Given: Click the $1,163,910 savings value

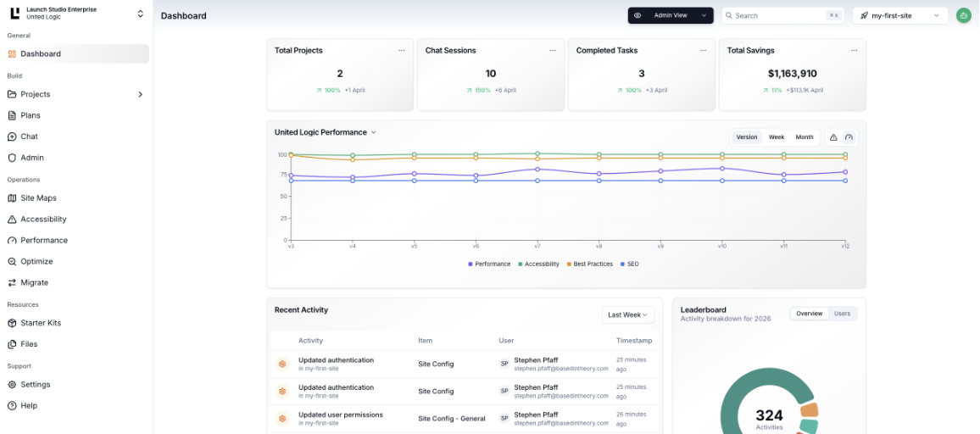Looking at the screenshot, I should 793,74.
